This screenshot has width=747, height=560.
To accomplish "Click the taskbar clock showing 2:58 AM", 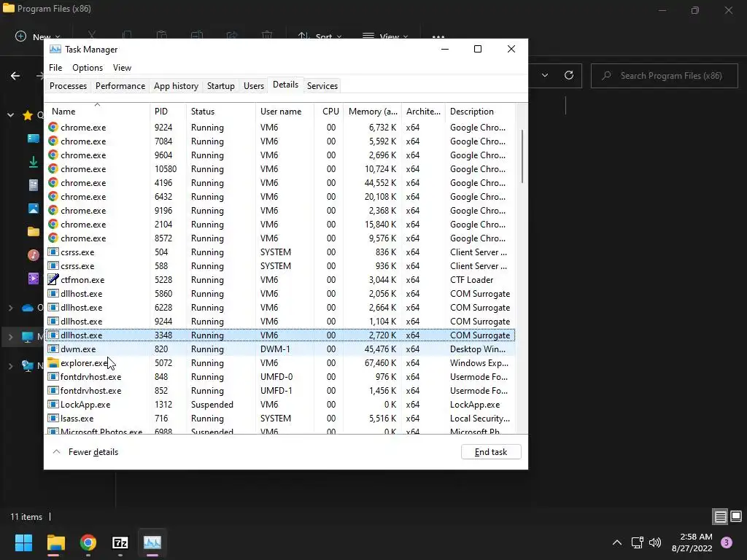I will click(692, 542).
